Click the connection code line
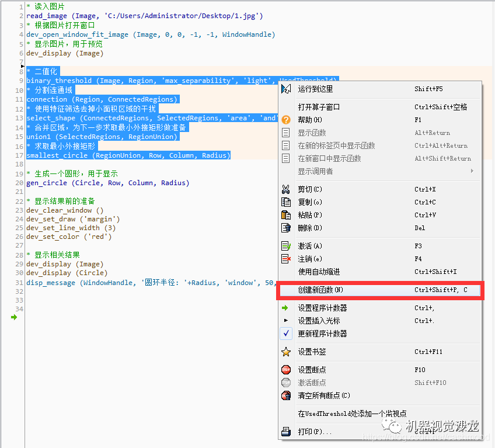This screenshot has height=448, width=495. pos(103,99)
